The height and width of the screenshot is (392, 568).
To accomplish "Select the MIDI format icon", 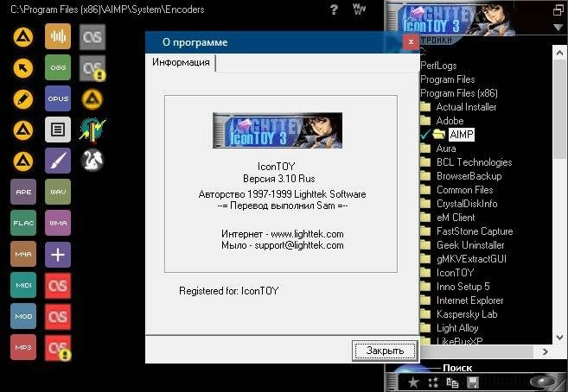I will 23,285.
